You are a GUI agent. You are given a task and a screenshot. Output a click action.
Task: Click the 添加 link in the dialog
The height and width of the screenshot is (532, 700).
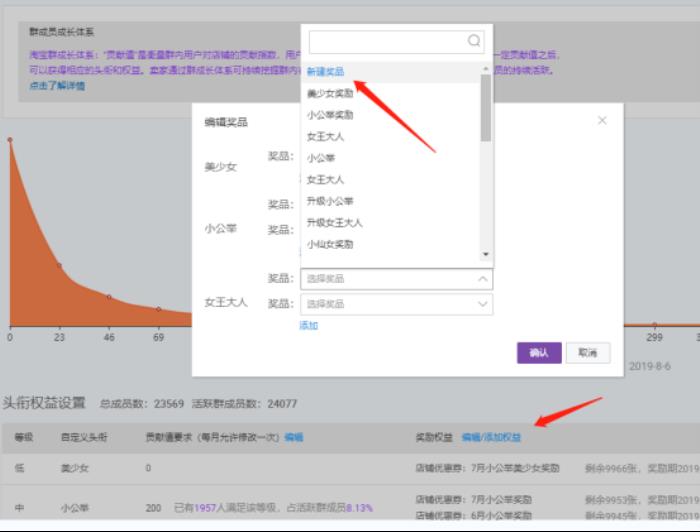click(308, 325)
